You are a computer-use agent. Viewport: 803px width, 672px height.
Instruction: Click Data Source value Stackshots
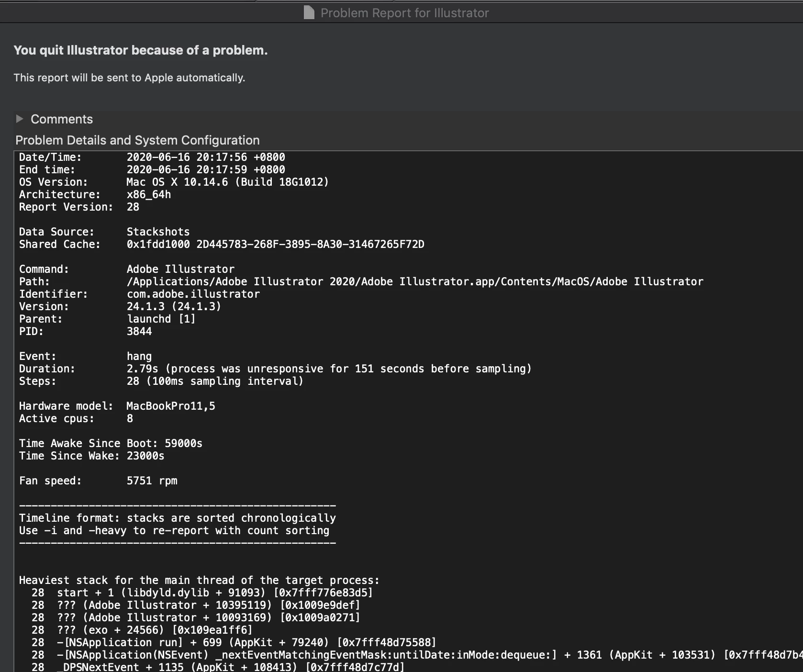(x=158, y=232)
